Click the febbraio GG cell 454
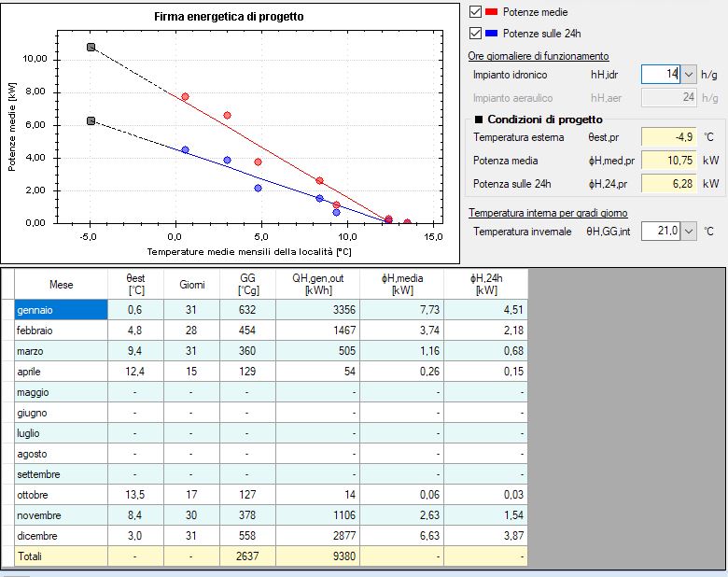Image resolution: width=728 pixels, height=577 pixels. pyautogui.click(x=247, y=331)
